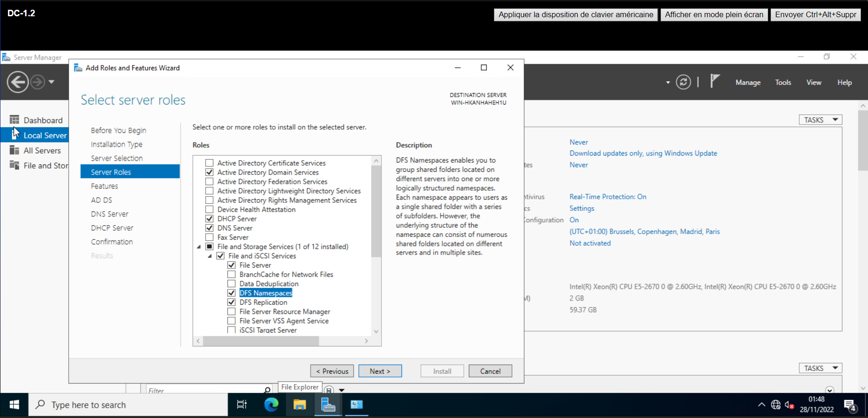Click the Dashboard icon in the sidebar
The width and height of the screenshot is (868, 418).
click(x=14, y=120)
